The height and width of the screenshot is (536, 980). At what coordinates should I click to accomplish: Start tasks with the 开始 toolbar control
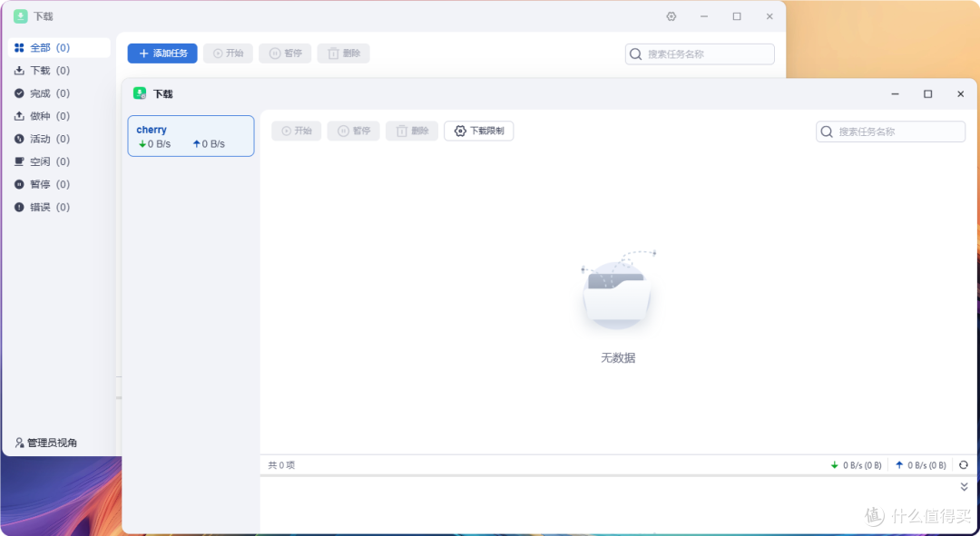tap(296, 131)
